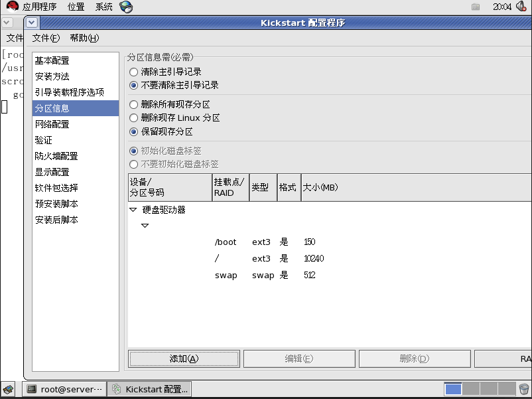Open the trash icon in bottom panel
The width and height of the screenshot is (532, 399).
point(524,389)
